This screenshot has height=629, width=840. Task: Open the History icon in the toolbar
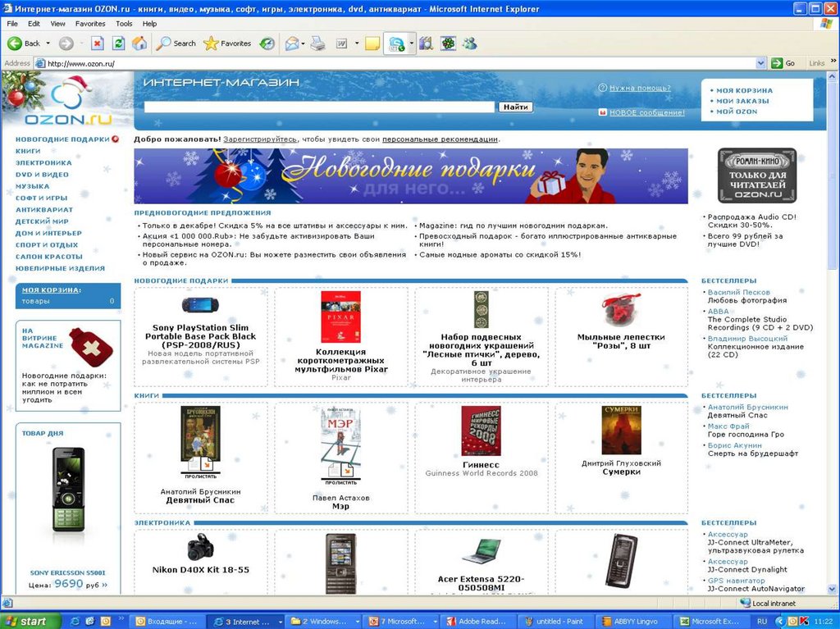coord(267,43)
